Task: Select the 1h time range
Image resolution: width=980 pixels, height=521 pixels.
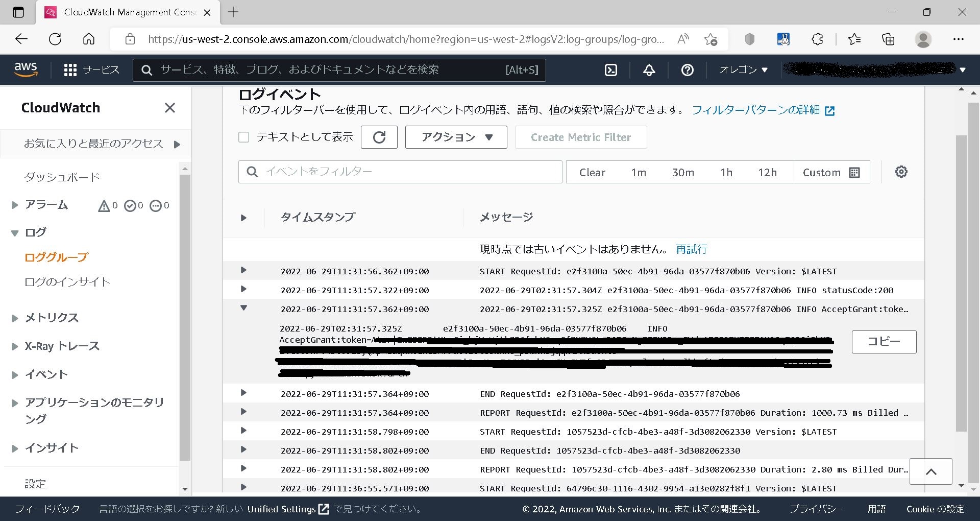Action: click(726, 173)
